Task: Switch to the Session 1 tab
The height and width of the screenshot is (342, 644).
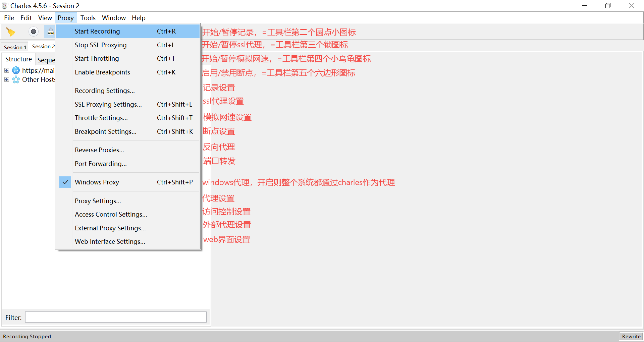Action: pos(15,47)
